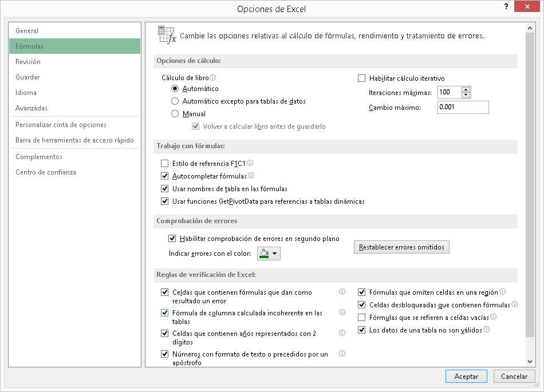Viewport: 544px width, 392px height.
Task: Toggle Usar funciones GetPivotData checkbox
Action: point(164,201)
